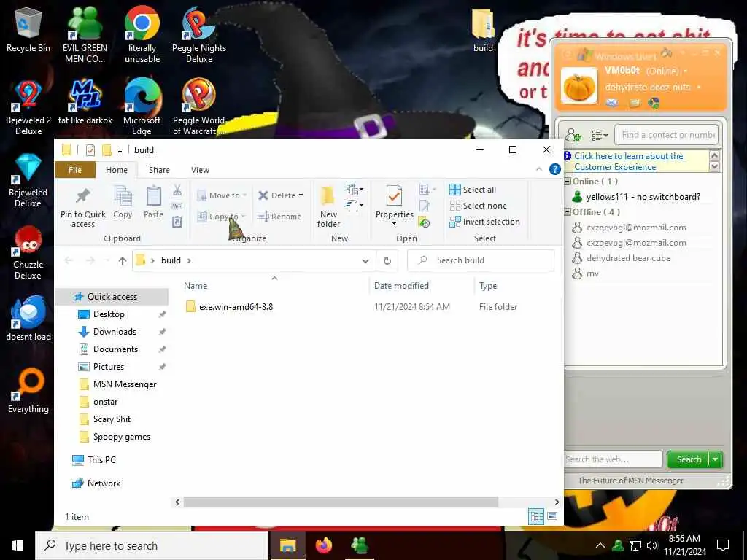Switch to the Home ribbon tab
The height and width of the screenshot is (560, 747).
[117, 170]
